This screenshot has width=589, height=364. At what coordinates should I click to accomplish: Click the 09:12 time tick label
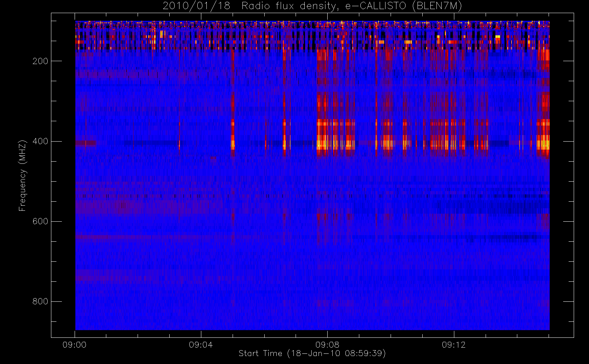coord(454,345)
